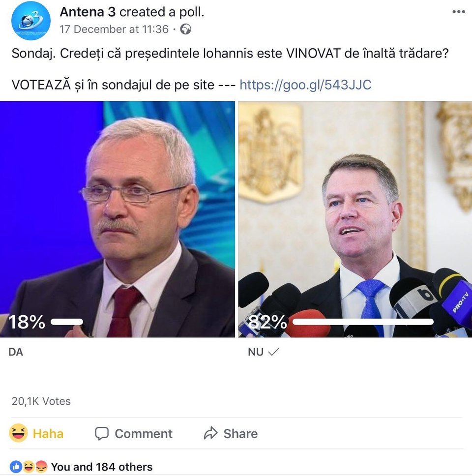
Task: Click the small laughing reaction icon in summary
Action: pyautogui.click(x=29, y=467)
